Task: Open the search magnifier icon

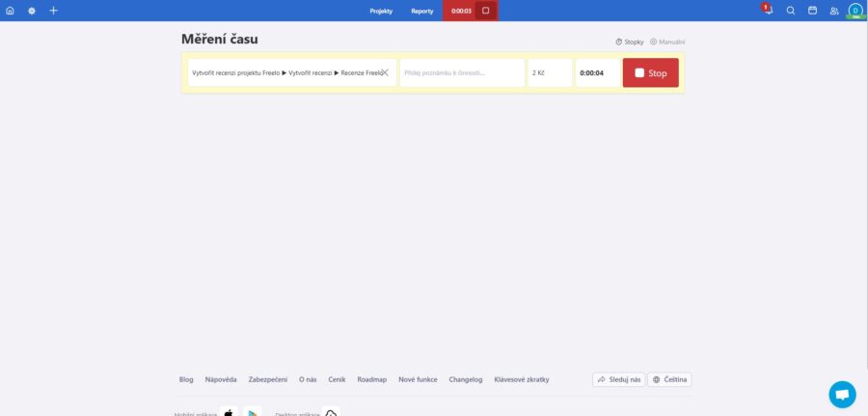Action: click(791, 11)
